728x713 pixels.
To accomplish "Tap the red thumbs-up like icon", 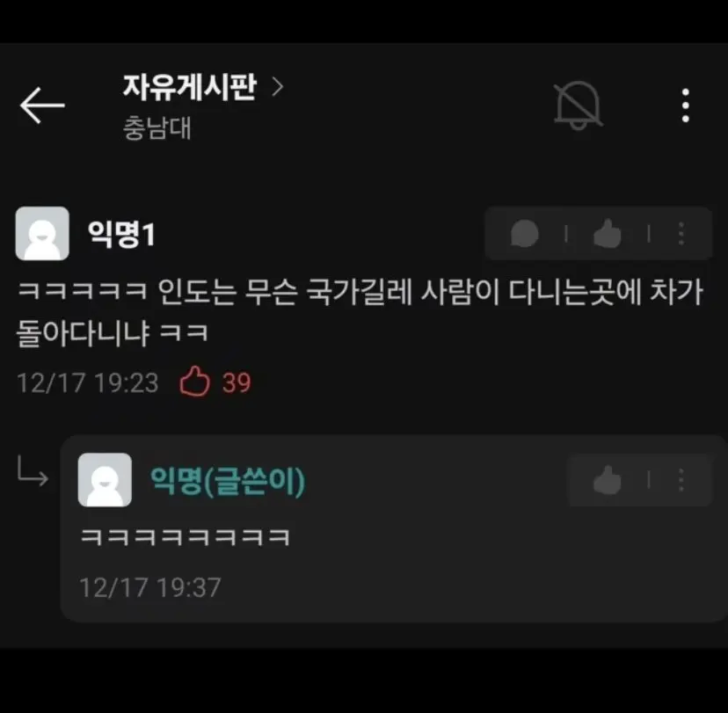I will click(x=194, y=382).
